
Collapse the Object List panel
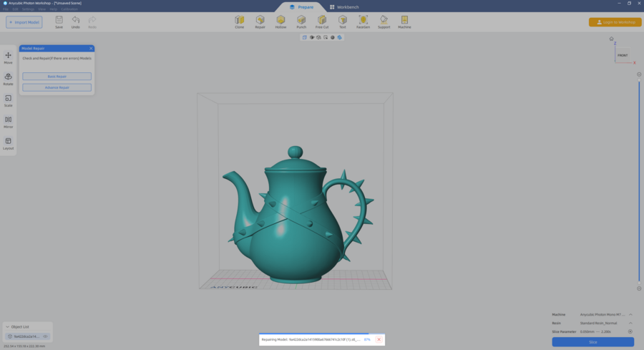7,327
